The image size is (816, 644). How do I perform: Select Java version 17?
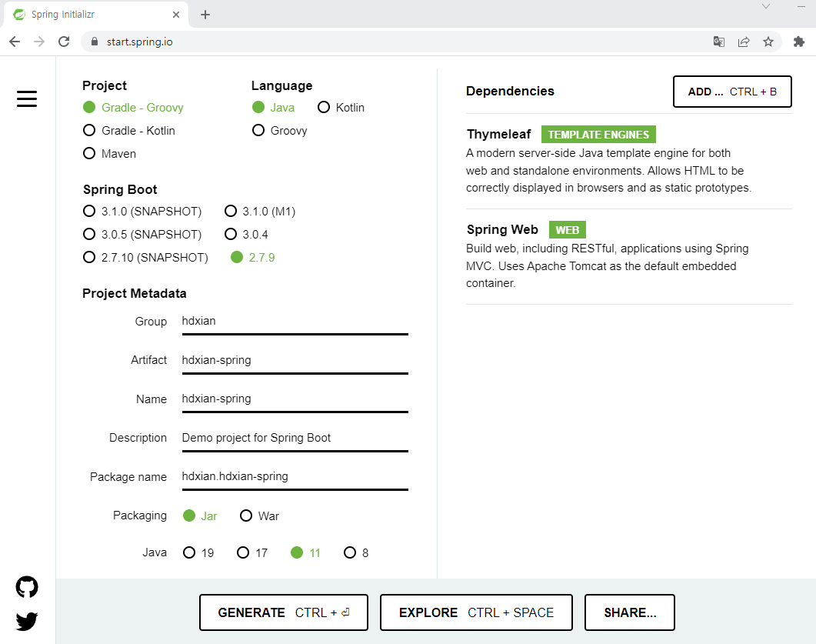[x=252, y=552]
